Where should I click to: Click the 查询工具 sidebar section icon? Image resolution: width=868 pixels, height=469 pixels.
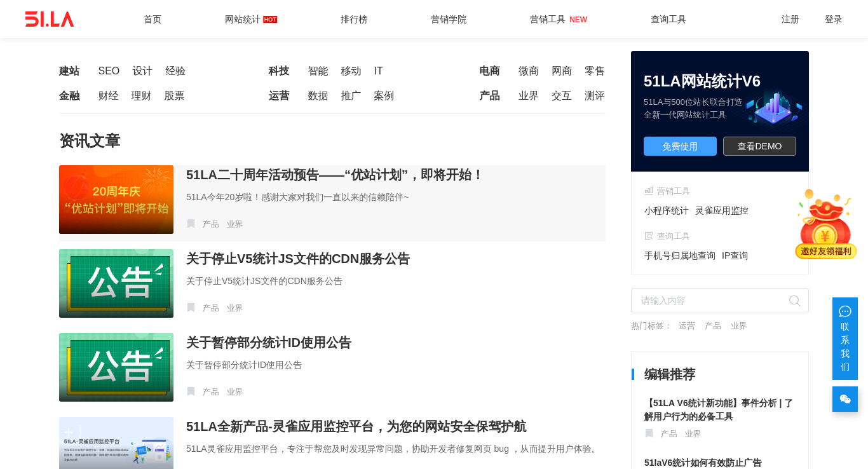(649, 236)
